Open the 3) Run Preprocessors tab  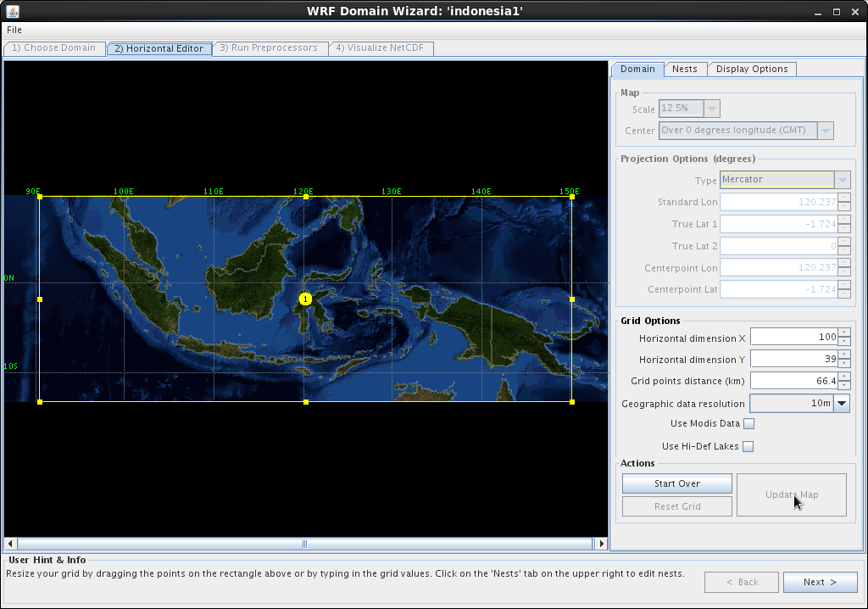tap(269, 48)
